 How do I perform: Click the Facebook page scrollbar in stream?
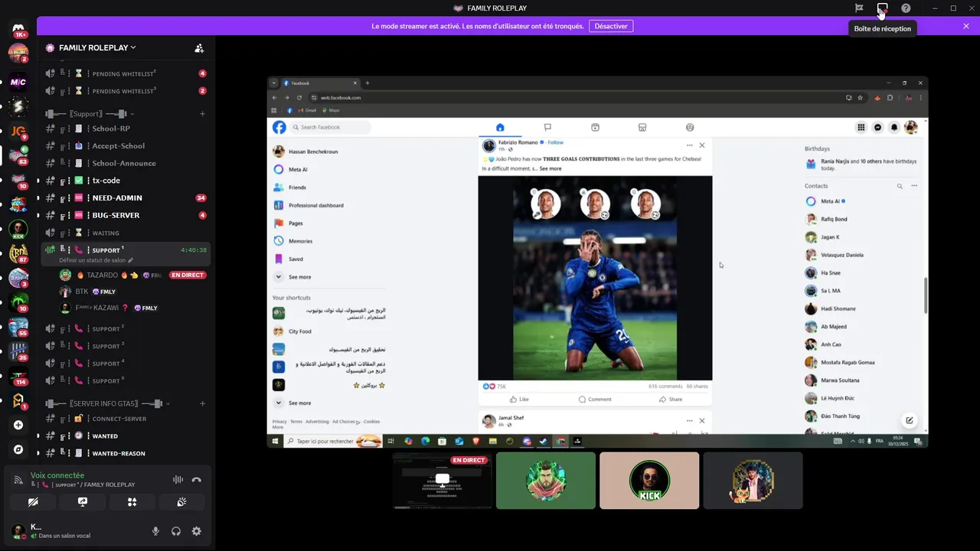click(925, 295)
